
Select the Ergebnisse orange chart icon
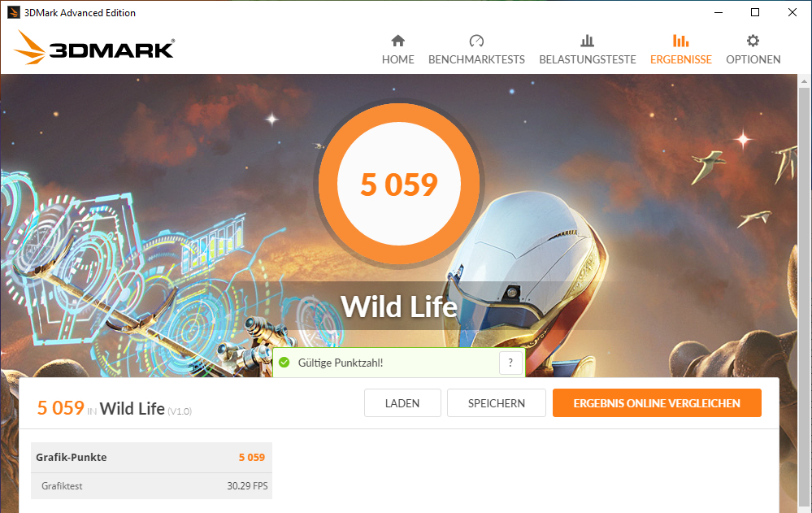tap(680, 41)
